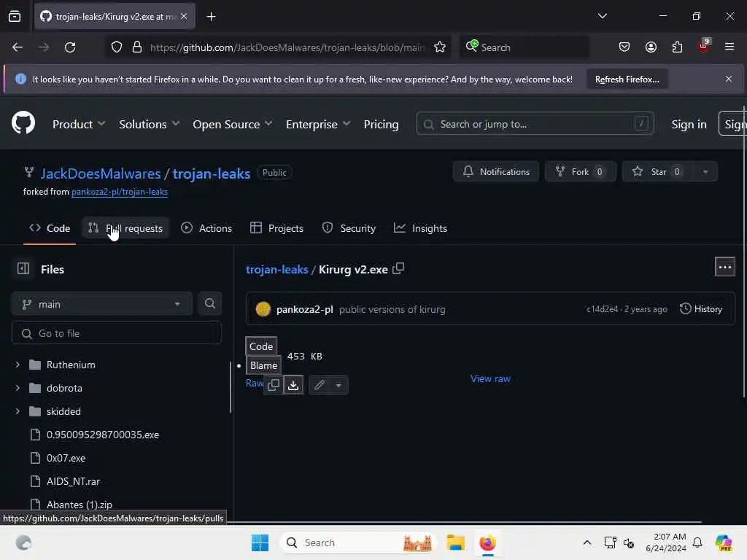Expand the Ruthenium folder
Screen dimensions: 747x560
coord(18,365)
